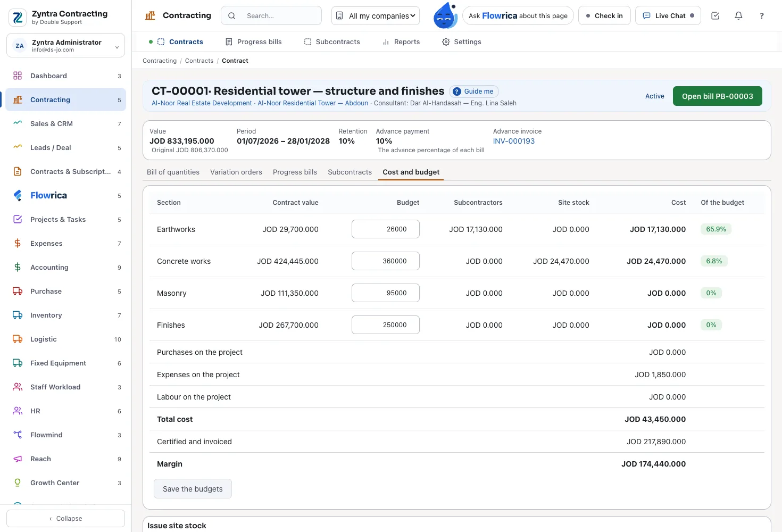Open tasks checklist icon in header
782x532 pixels.
tap(715, 16)
